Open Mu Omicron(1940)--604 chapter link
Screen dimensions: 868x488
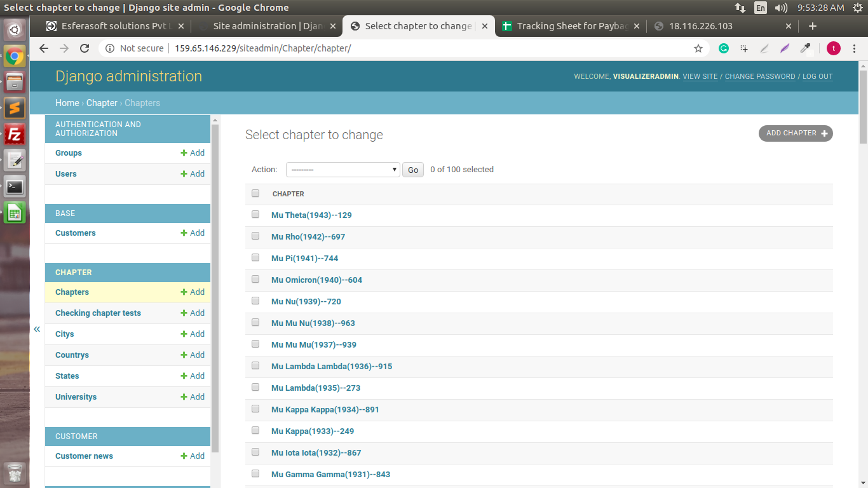tap(316, 280)
